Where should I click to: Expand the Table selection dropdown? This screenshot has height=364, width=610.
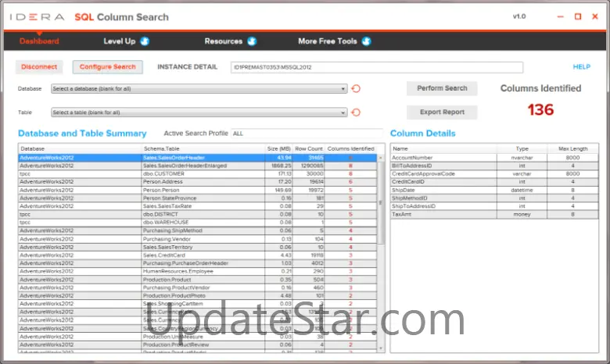click(199, 112)
